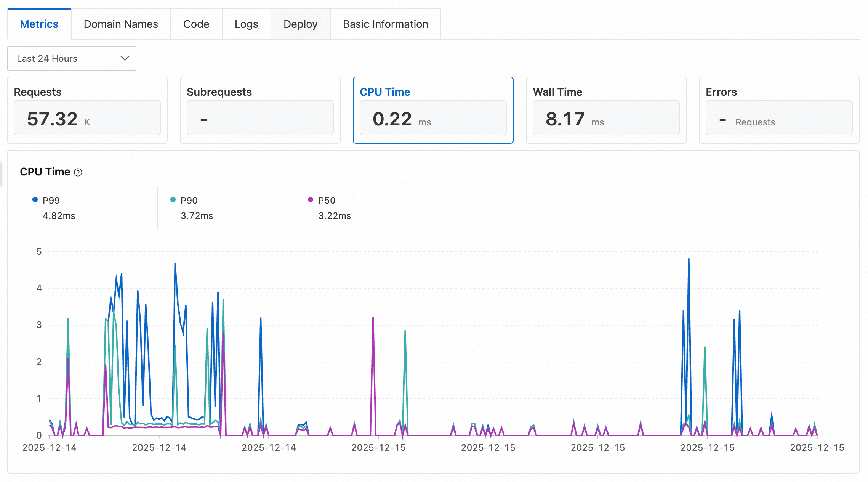The height and width of the screenshot is (482, 868).
Task: Click the P99 legend label
Action: (51, 200)
